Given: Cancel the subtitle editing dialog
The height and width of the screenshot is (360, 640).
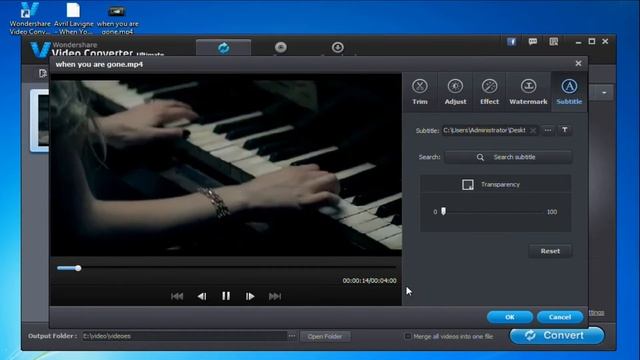Looking at the screenshot, I should 560,317.
